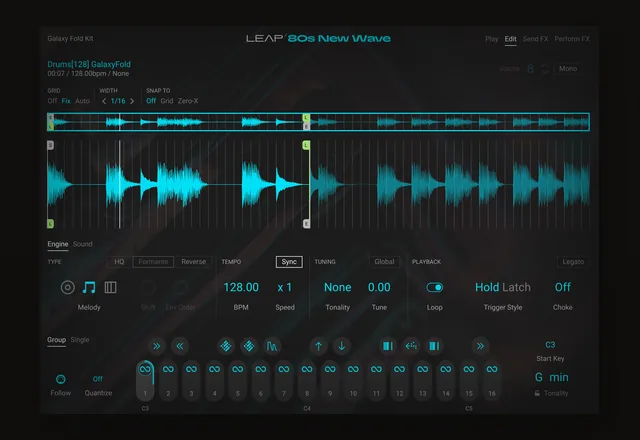Select the vinyl engine type icon
The image size is (640, 440).
(x=68, y=287)
